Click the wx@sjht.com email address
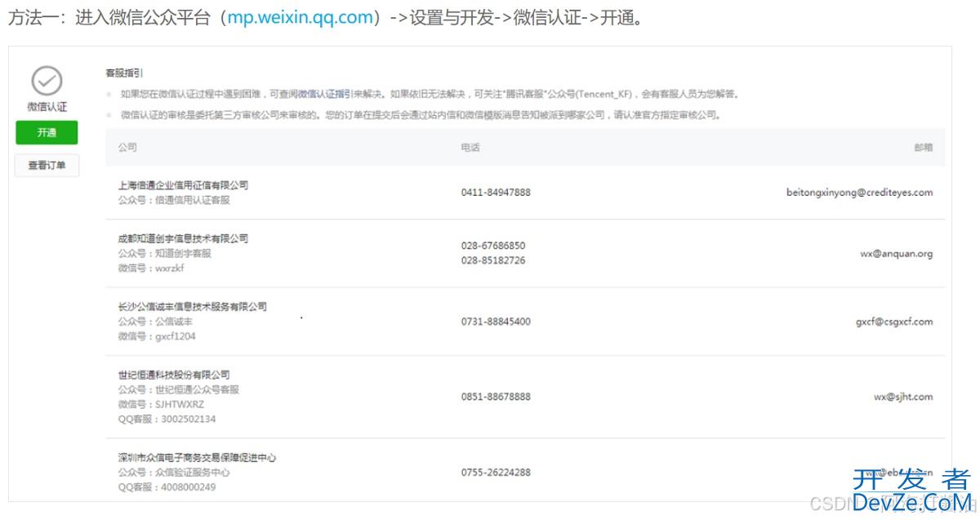This screenshot has width=980, height=520. pos(902,397)
